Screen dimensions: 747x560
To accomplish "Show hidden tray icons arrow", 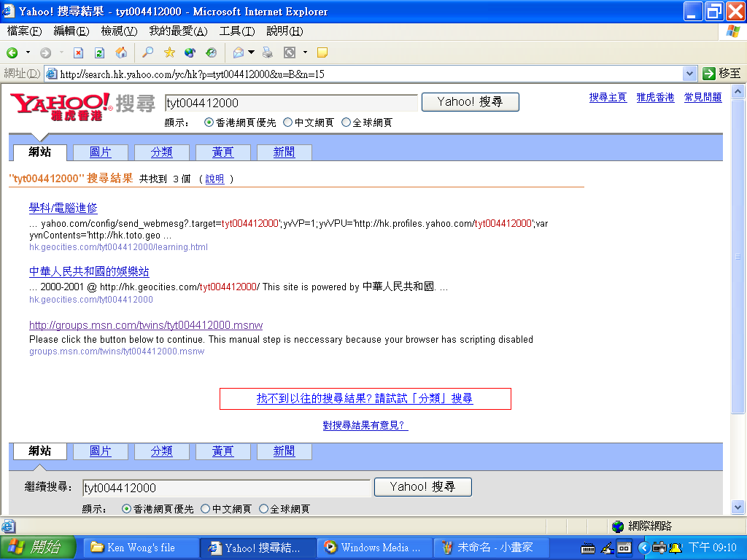I will (x=643, y=548).
